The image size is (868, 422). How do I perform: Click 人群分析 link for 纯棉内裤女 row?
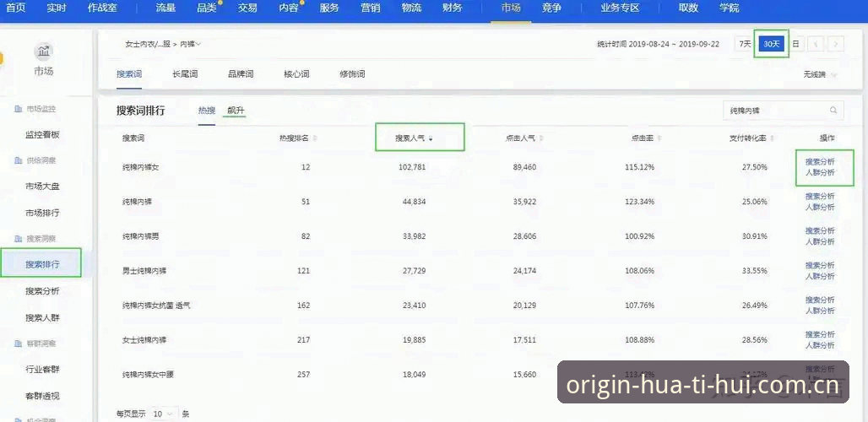tap(820, 172)
